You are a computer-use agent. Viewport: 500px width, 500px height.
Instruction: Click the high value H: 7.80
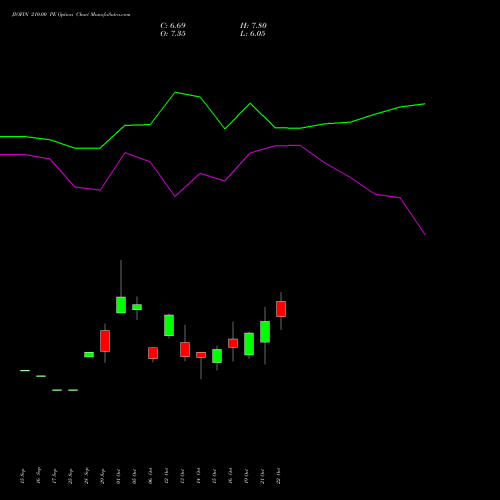253,26
